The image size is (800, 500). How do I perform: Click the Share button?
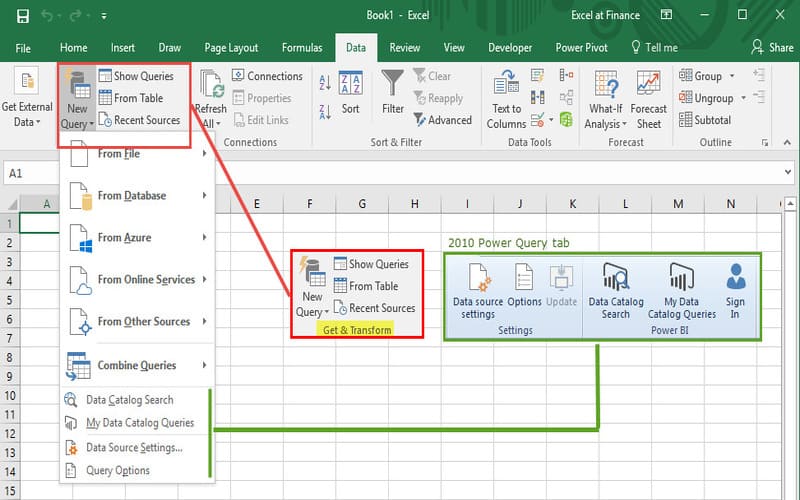coord(772,48)
